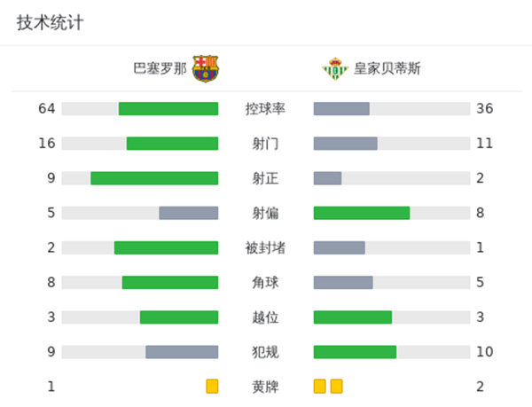Click Barcelona's possession value 64
The image size is (532, 407).
click(x=47, y=109)
